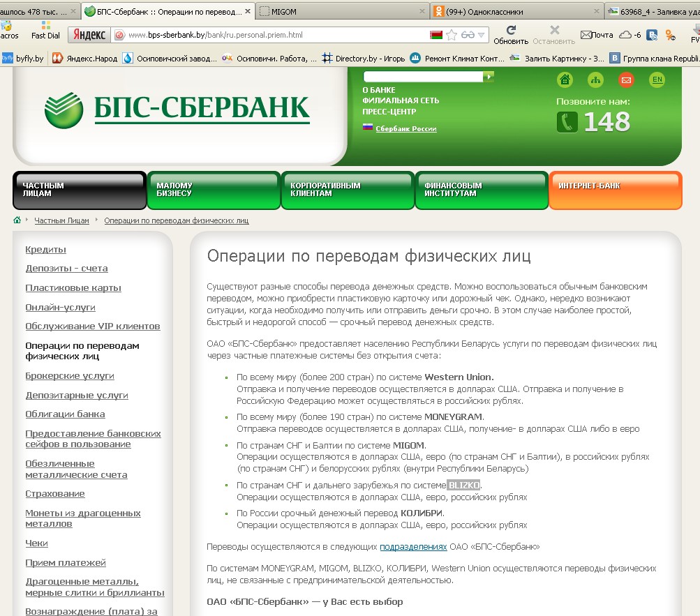This screenshot has height=616, width=700.
Task: Click the Belarus flag icon in the address bar
Action: click(x=436, y=35)
